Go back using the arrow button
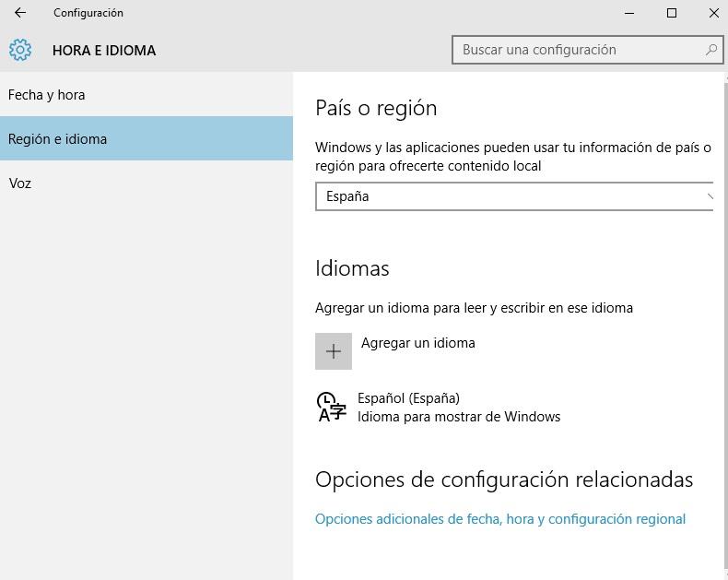 click(x=20, y=13)
